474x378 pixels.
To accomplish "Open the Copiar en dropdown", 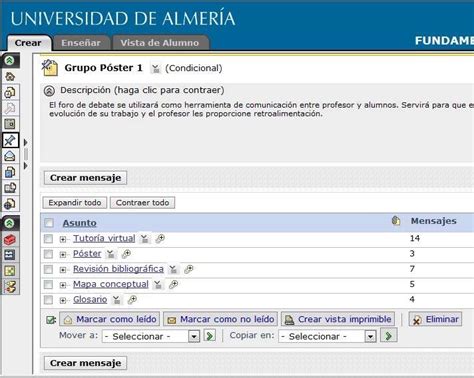I will click(x=327, y=336).
